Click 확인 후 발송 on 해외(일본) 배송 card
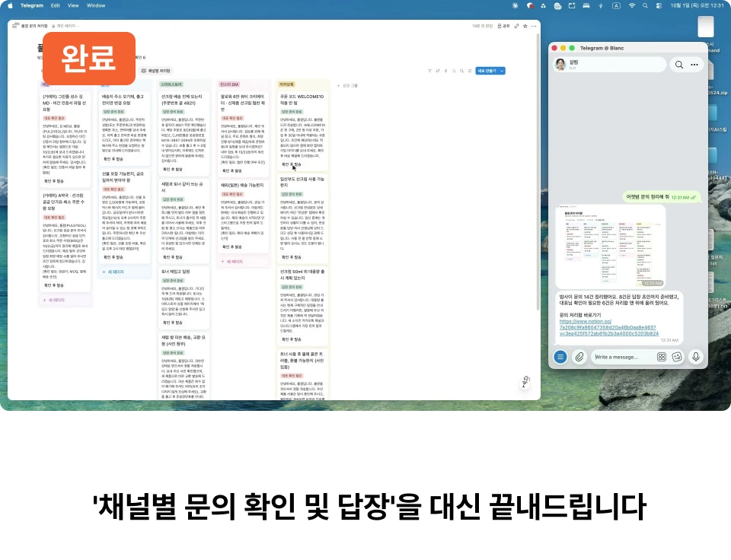This screenshot has height=560, width=731. point(232,247)
